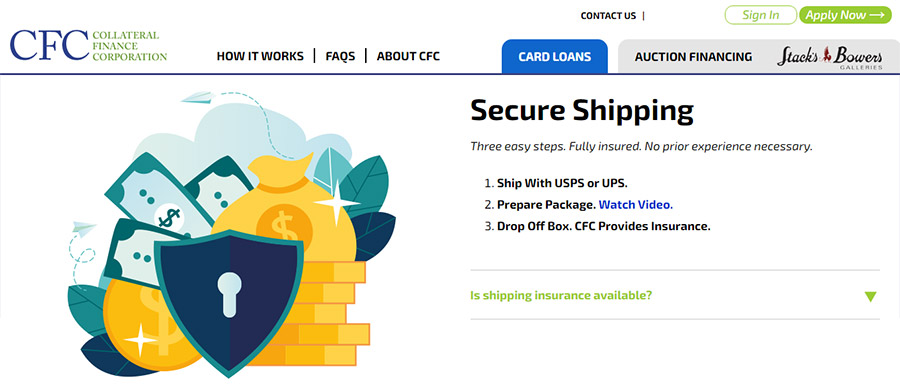900x388 pixels.
Task: Click the stack of gold coins graphic
Action: (330, 314)
